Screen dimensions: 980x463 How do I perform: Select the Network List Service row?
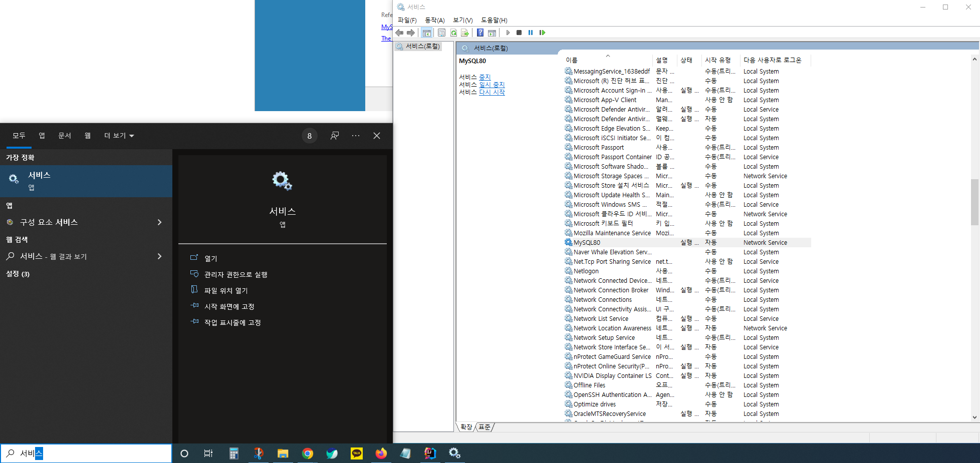pos(687,319)
